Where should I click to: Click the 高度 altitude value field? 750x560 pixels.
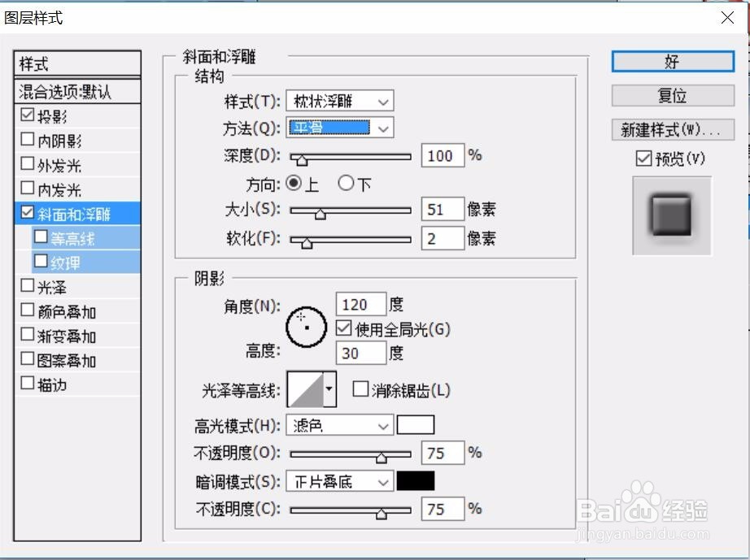click(x=360, y=353)
